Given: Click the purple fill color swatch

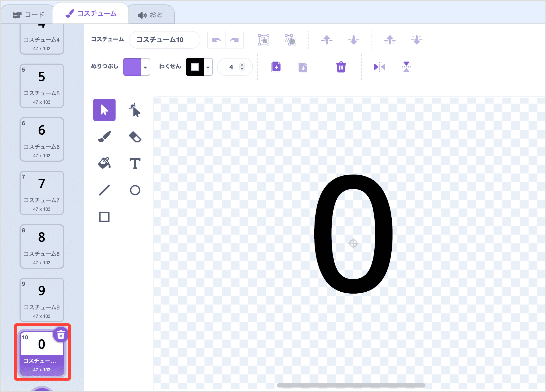Looking at the screenshot, I should [132, 67].
